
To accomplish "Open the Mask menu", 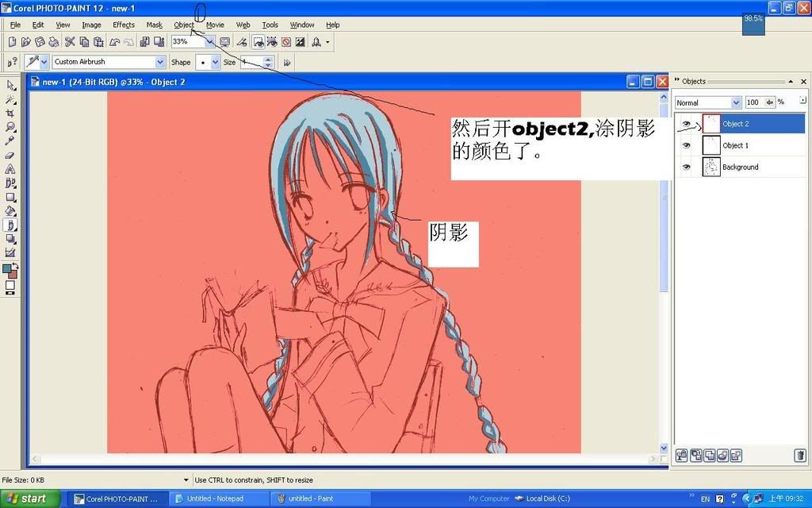I will coord(155,25).
